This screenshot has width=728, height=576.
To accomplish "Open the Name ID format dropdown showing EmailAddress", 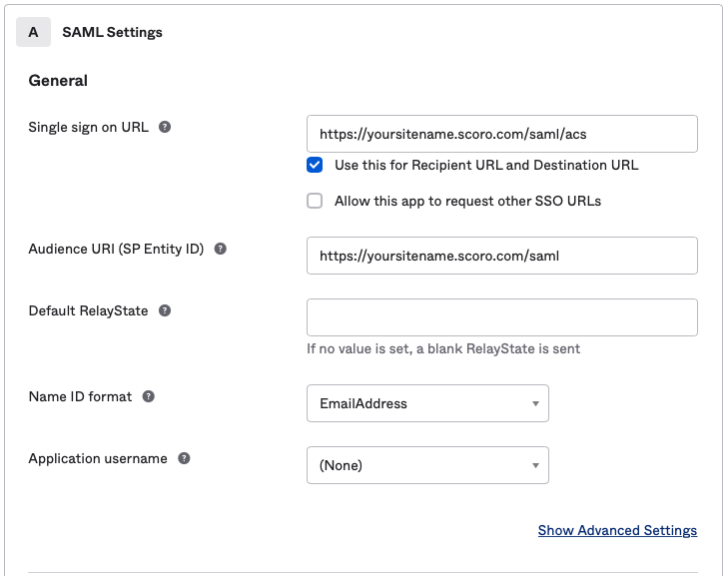I will tap(427, 403).
